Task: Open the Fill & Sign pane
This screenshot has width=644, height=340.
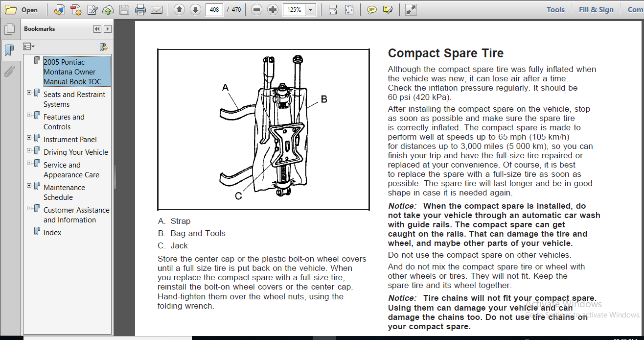Action: click(596, 9)
